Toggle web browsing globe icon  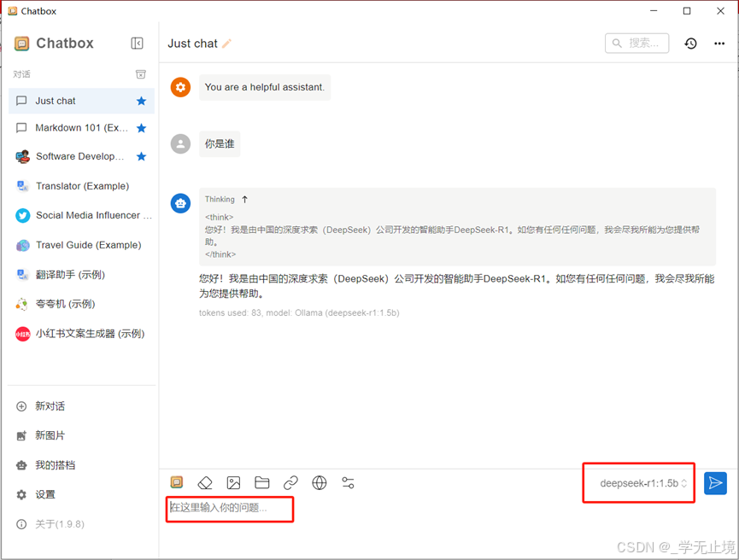(320, 483)
